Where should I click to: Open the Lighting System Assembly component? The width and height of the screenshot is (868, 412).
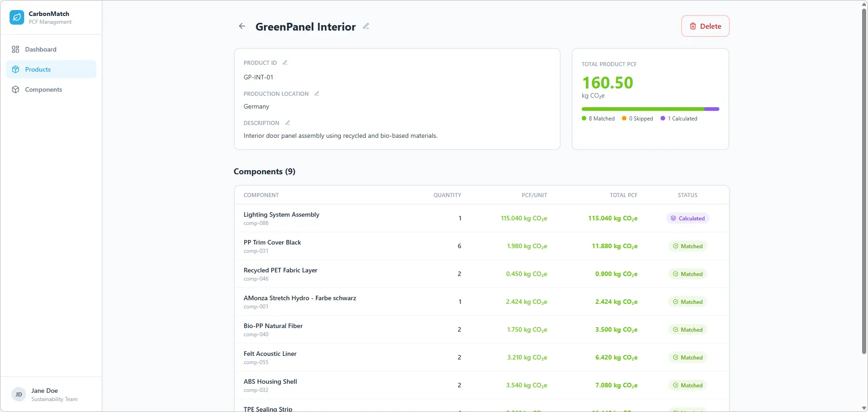281,214
